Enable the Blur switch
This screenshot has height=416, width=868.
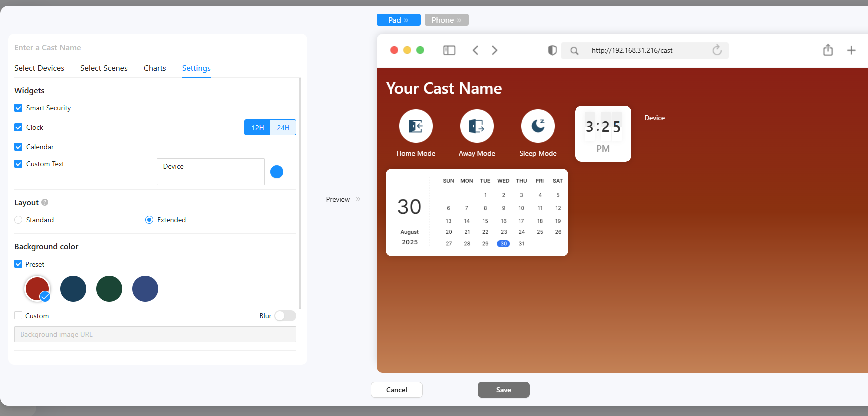(285, 316)
